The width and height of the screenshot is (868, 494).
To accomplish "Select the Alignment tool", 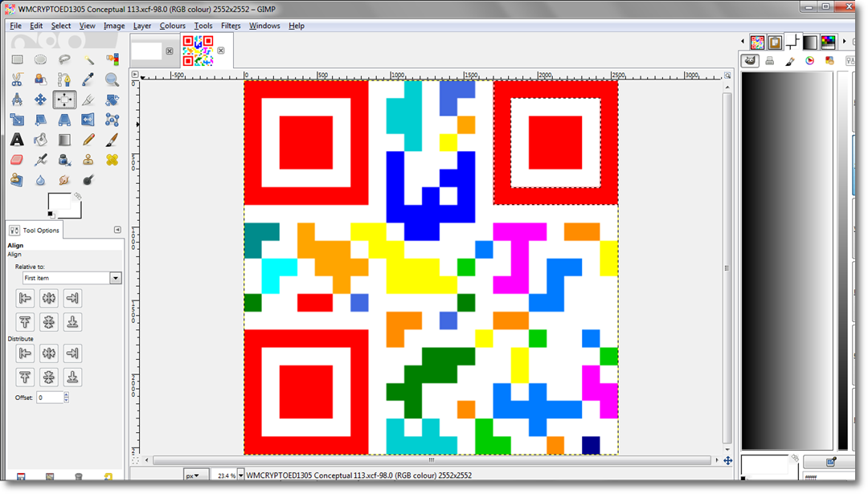I will tap(64, 100).
